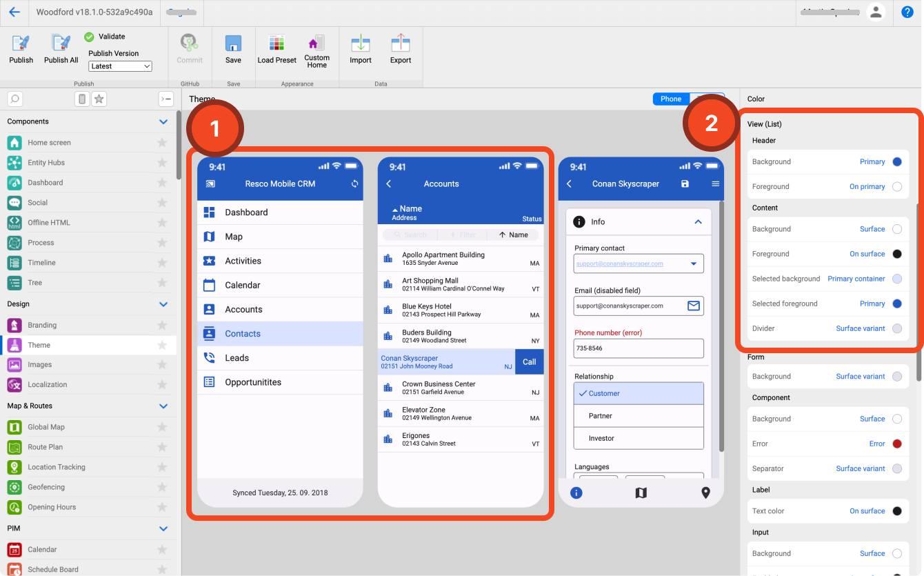Click the Publish All toolbar icon
This screenshot has height=576, width=924.
point(61,43)
